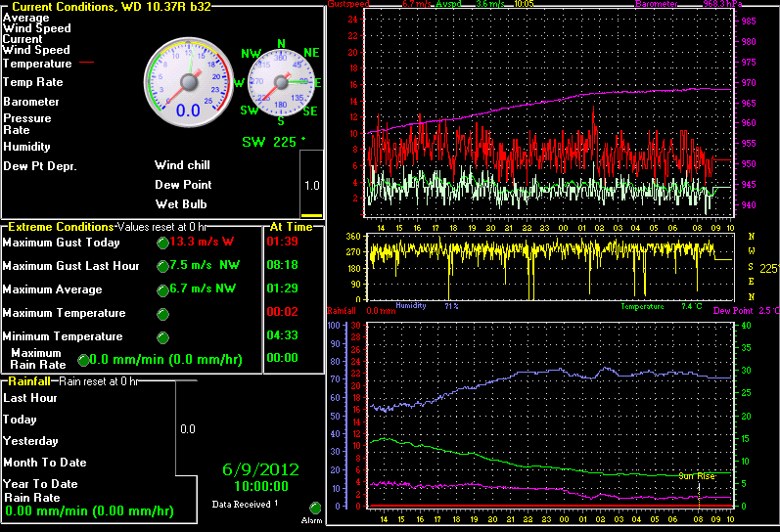The height and width of the screenshot is (532, 780).
Task: Click the Sun Rise marker on graph
Action: pos(697,476)
